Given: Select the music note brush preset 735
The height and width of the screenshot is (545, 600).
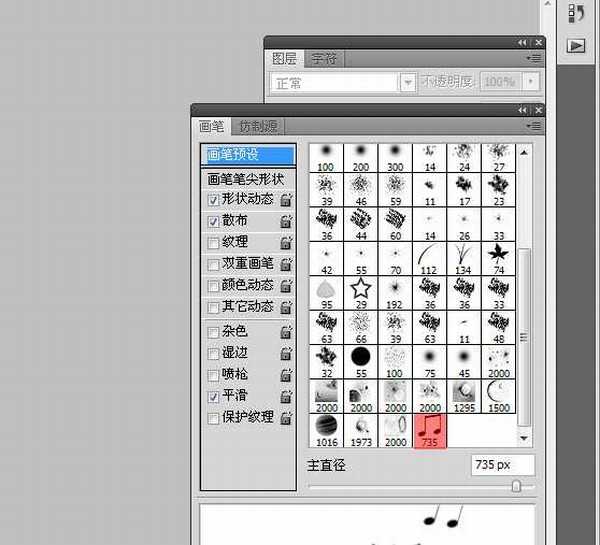Looking at the screenshot, I should point(430,430).
